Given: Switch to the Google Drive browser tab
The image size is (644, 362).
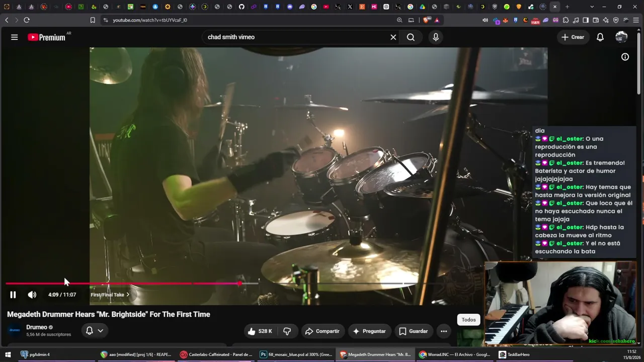Looking at the screenshot, I should tap(422, 7).
